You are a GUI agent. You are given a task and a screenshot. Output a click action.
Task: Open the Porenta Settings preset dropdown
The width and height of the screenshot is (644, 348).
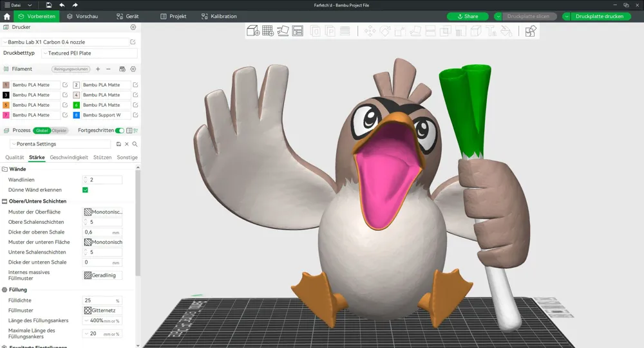coord(61,144)
